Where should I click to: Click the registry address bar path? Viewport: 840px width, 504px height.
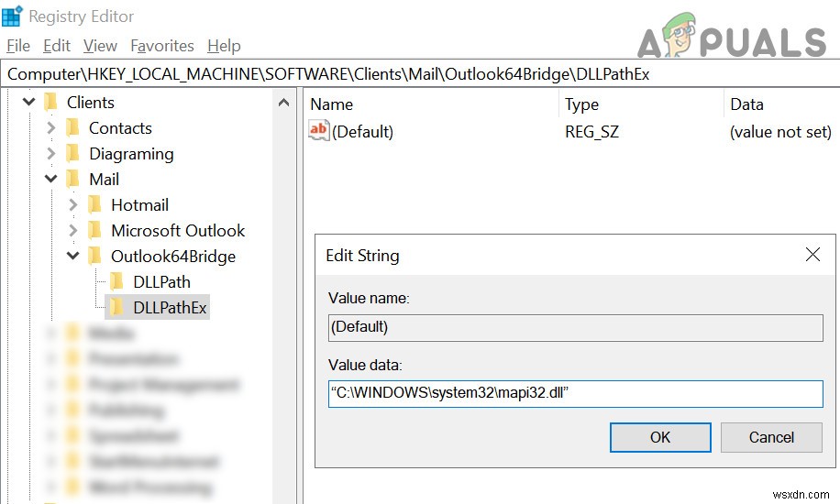[x=328, y=74]
